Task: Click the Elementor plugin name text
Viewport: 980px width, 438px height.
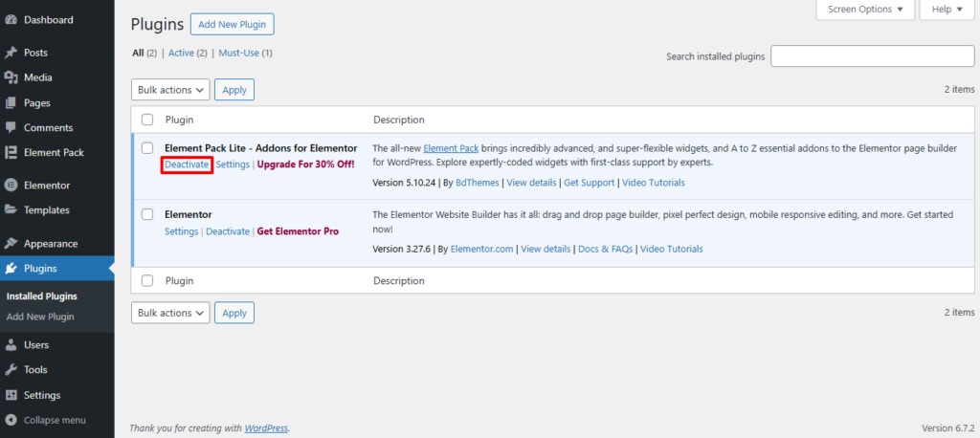Action: coord(189,214)
